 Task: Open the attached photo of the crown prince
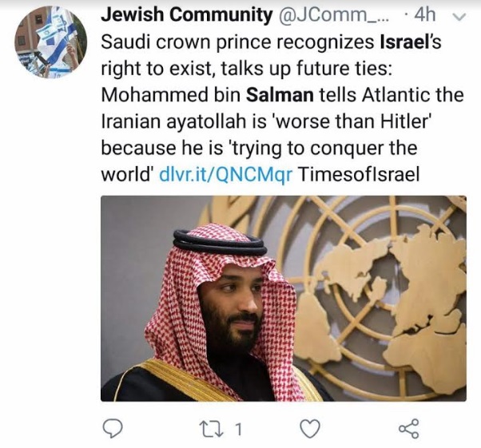[284, 298]
